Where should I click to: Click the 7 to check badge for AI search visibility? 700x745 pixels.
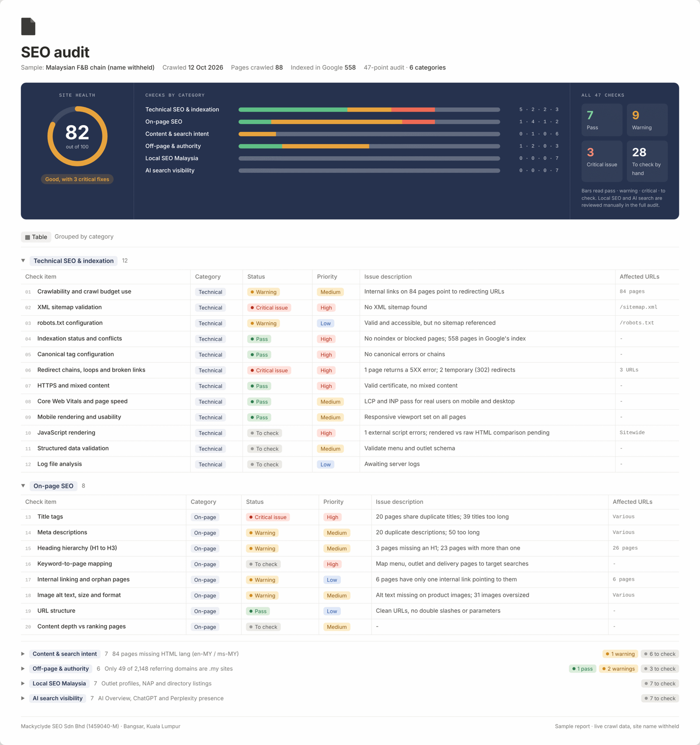pos(660,699)
